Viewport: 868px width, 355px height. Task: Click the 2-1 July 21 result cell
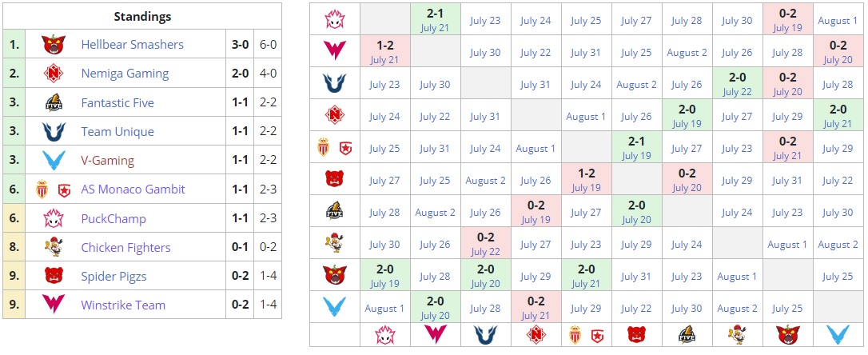(x=435, y=20)
